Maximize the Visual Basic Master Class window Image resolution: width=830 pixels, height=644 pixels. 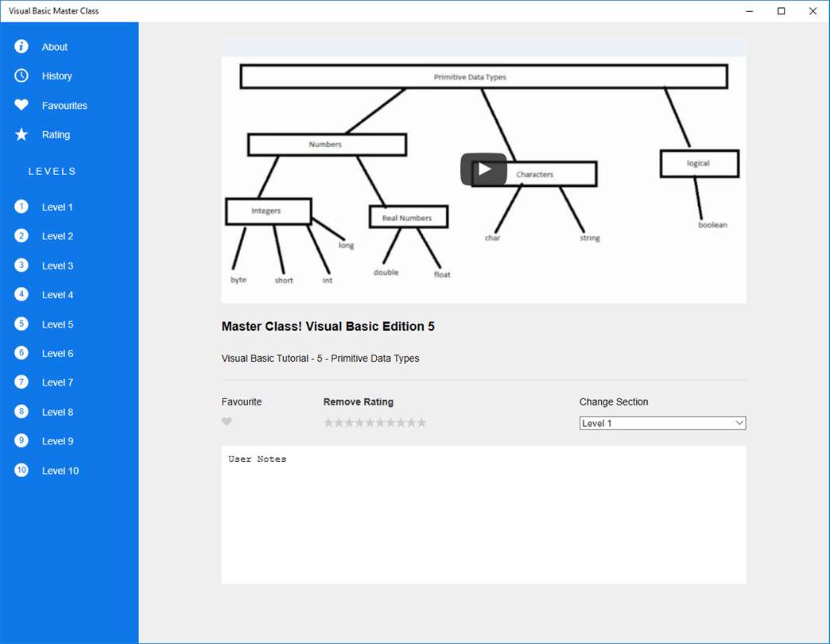point(782,11)
